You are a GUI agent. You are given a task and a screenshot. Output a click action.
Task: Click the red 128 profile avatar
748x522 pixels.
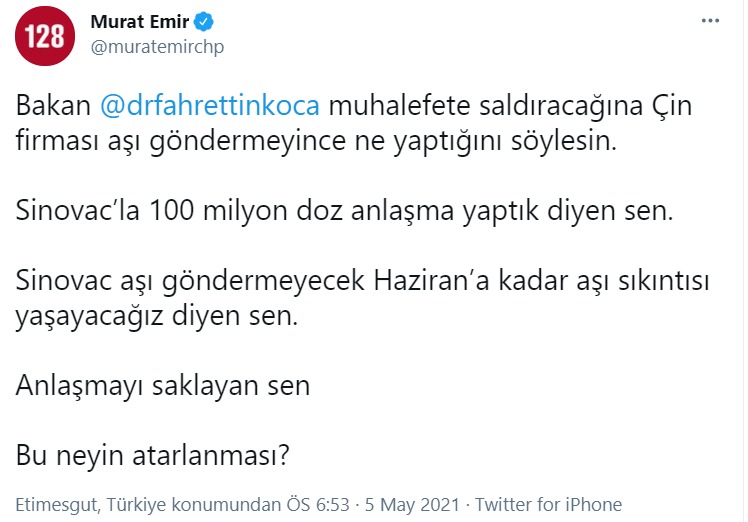coord(42,36)
